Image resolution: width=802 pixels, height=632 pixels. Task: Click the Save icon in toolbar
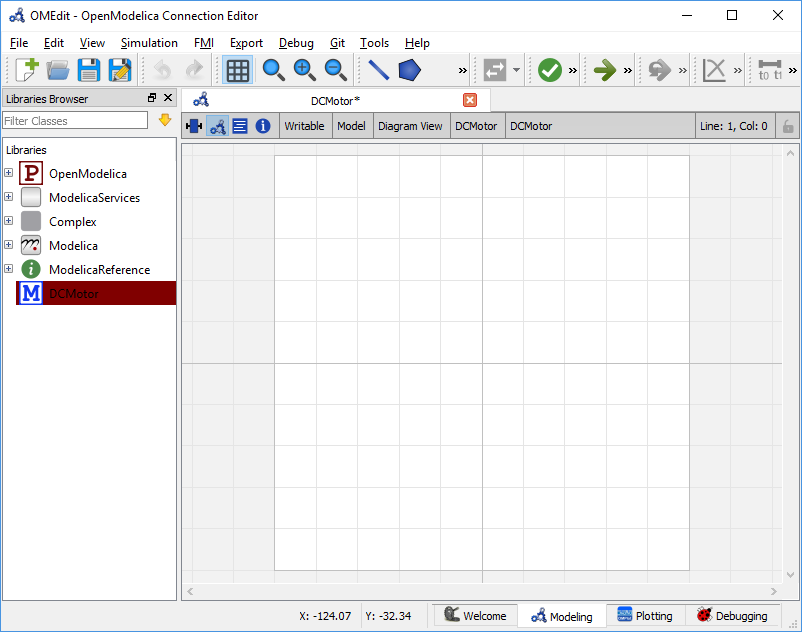point(89,70)
